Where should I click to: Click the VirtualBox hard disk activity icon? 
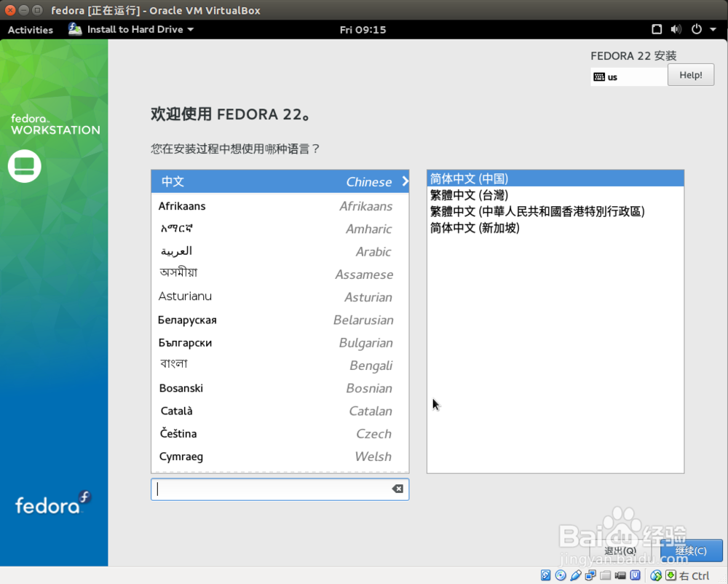545,576
